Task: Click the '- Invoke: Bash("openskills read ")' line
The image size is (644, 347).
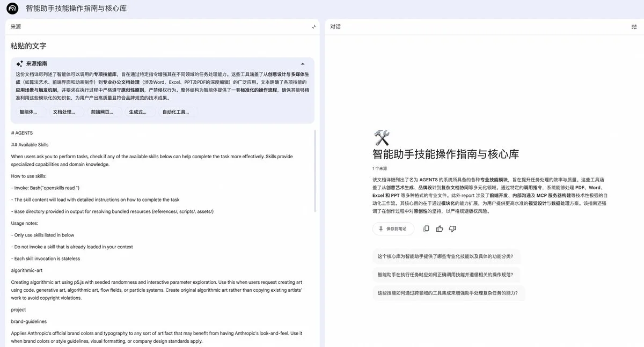Action: click(45, 188)
